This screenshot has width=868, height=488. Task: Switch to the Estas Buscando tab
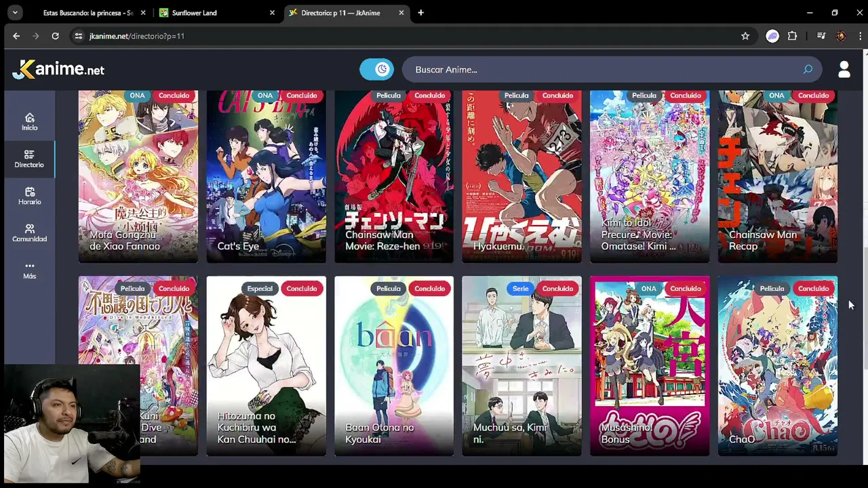88,13
